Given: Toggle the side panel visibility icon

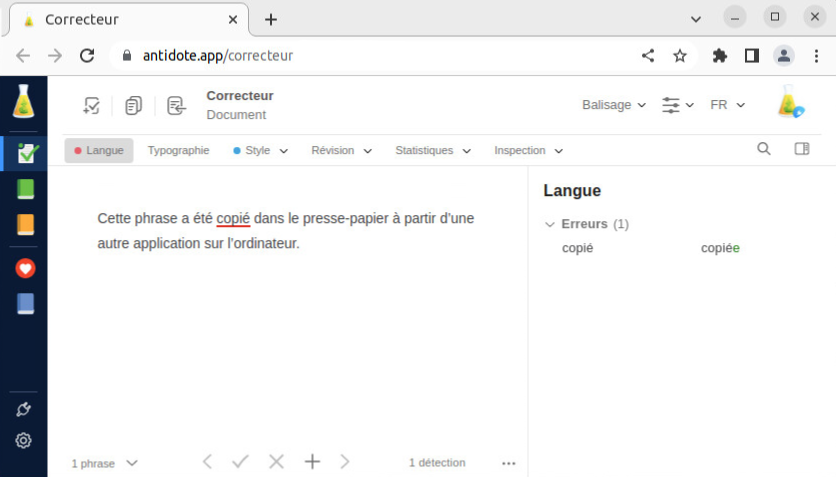Looking at the screenshot, I should coord(801,150).
